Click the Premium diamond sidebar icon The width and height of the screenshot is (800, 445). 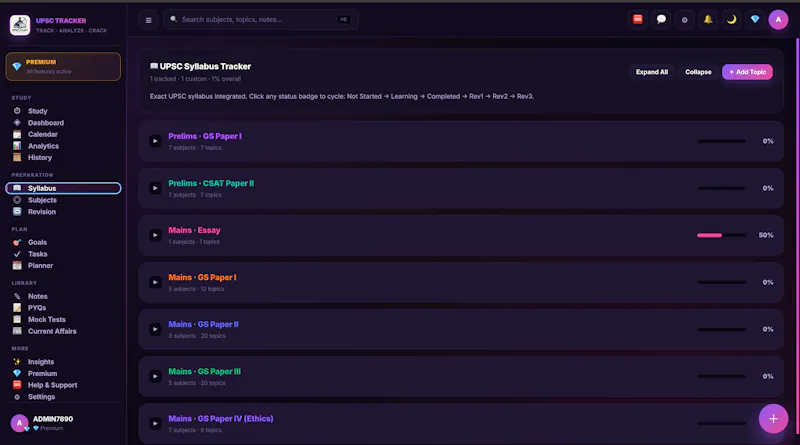pyautogui.click(x=17, y=374)
